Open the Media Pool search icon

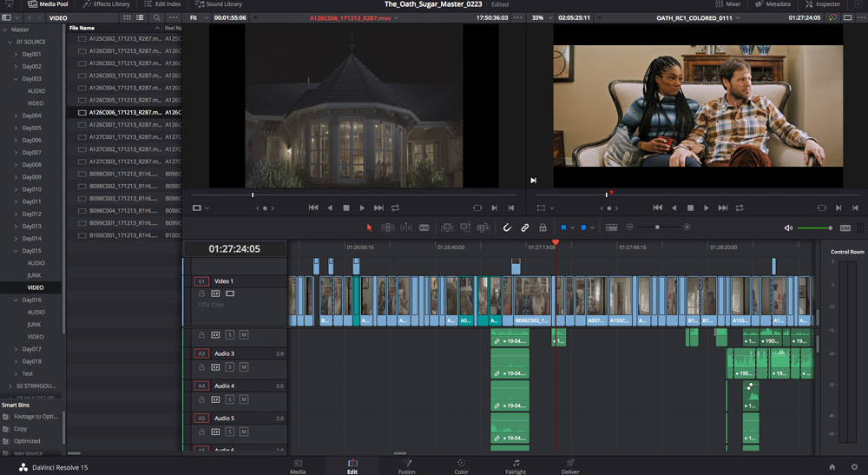[x=157, y=17]
